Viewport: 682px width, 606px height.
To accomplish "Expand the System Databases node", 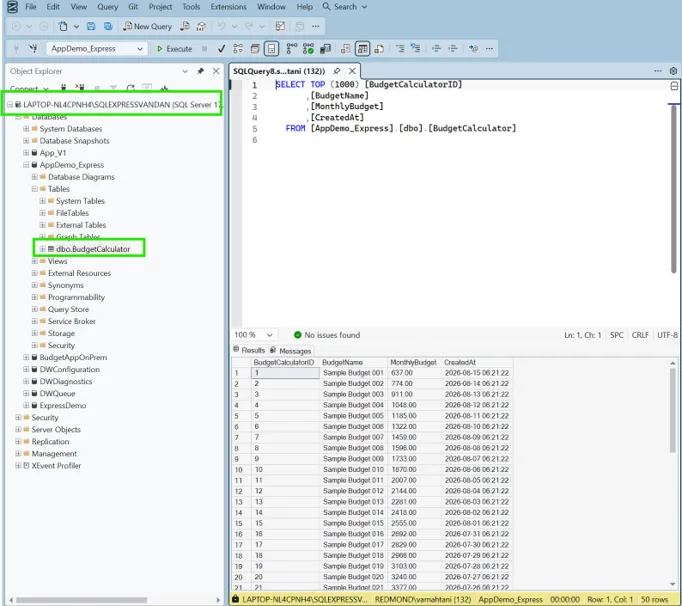I will 26,129.
